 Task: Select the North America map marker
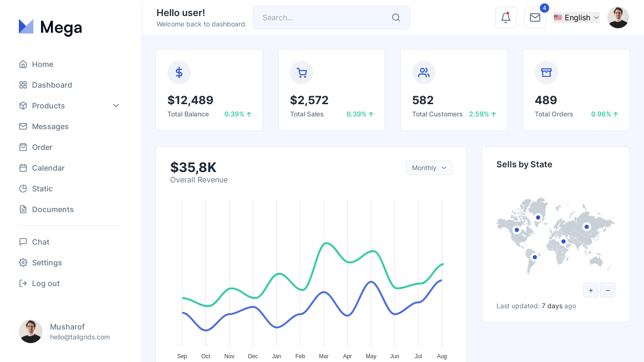517,230
